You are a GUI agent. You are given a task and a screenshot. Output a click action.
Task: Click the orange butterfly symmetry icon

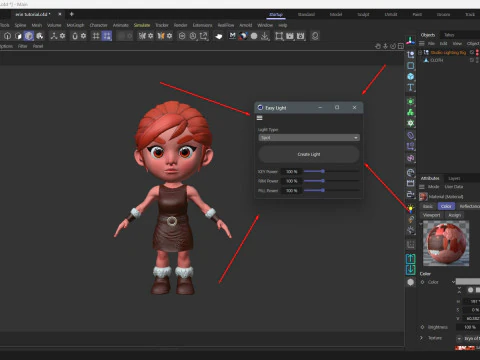161,36
